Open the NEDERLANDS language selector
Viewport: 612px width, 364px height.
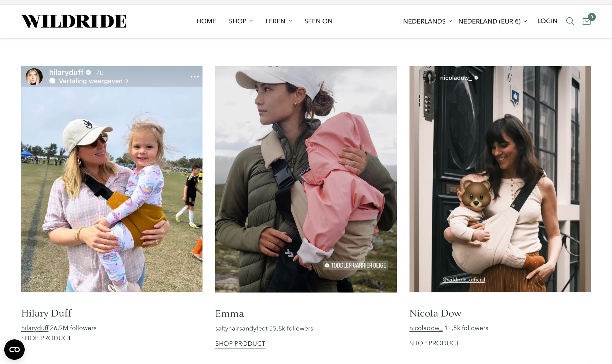427,21
